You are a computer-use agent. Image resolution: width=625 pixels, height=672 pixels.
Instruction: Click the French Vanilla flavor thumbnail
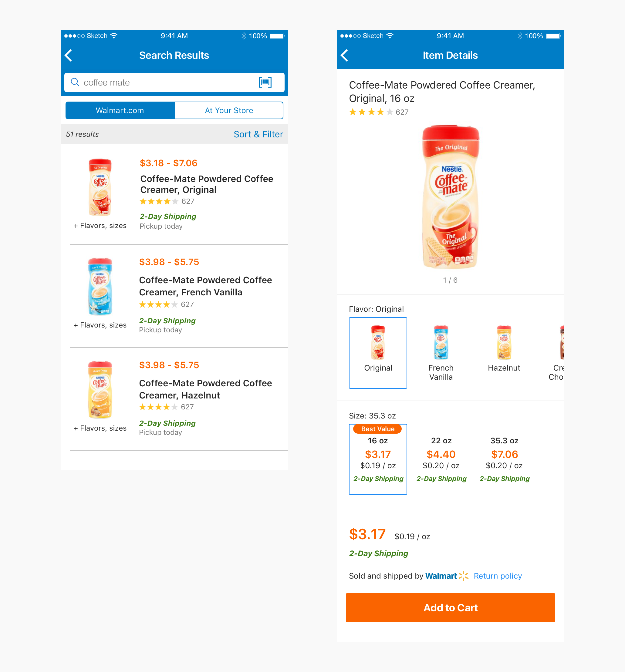tap(441, 342)
